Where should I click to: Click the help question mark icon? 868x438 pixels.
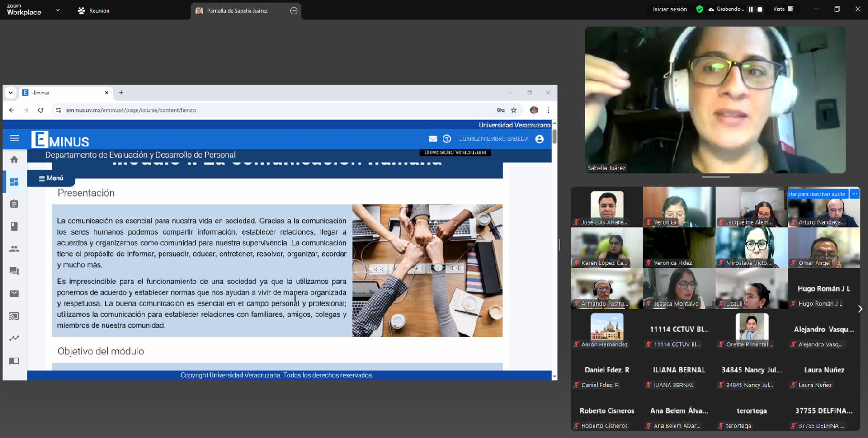click(x=447, y=139)
